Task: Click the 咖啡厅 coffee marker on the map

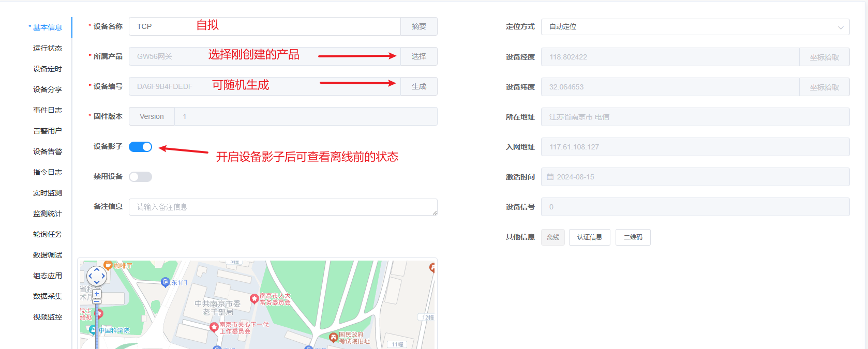Action: coord(108,265)
